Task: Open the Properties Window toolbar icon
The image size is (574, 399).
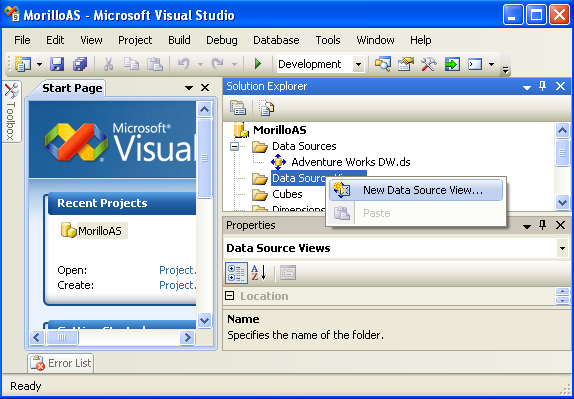Action: click(x=406, y=64)
